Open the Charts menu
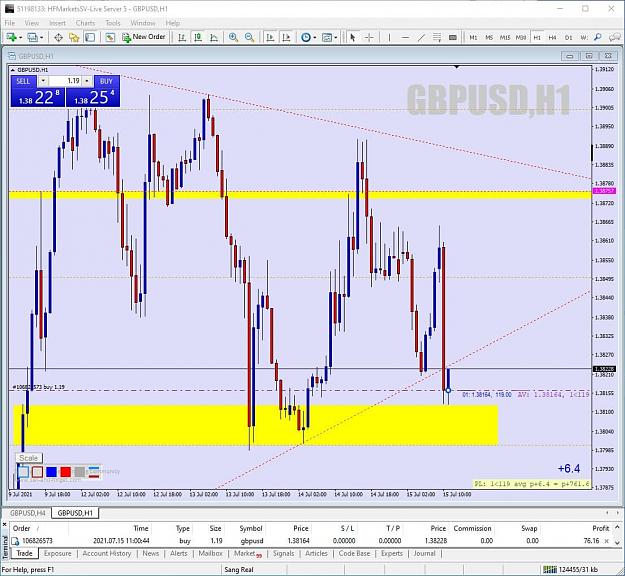Screen dimensions: 625x576 click(x=85, y=23)
